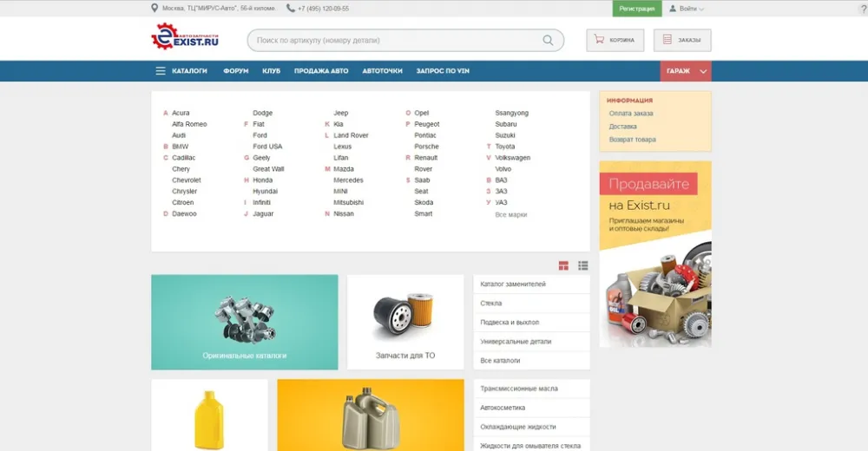Select the Volkswagen brand link
The width and height of the screenshot is (868, 451).
(513, 158)
